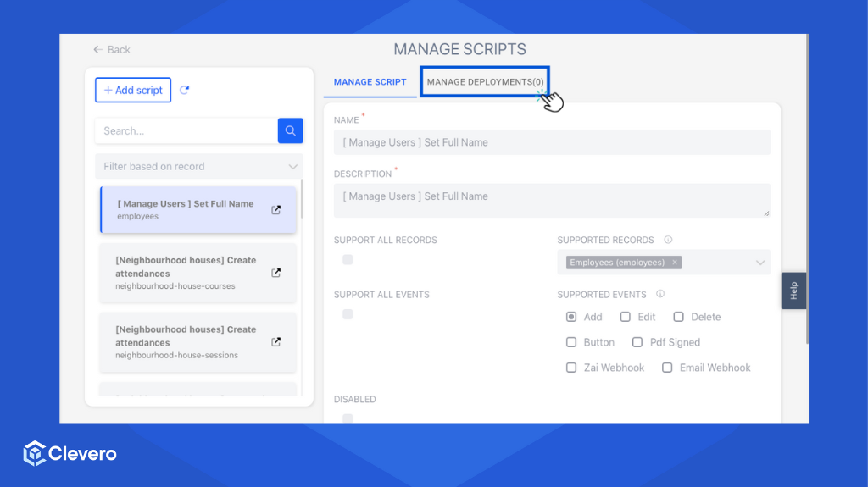Viewport: 868px width, 487px height.
Task: Select Create attendances neighbourhood-house-sessions script
Action: pyautogui.click(x=198, y=342)
